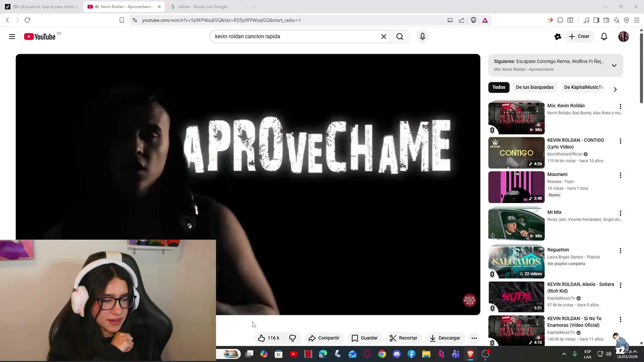Start voice search with the microphone

(423, 36)
